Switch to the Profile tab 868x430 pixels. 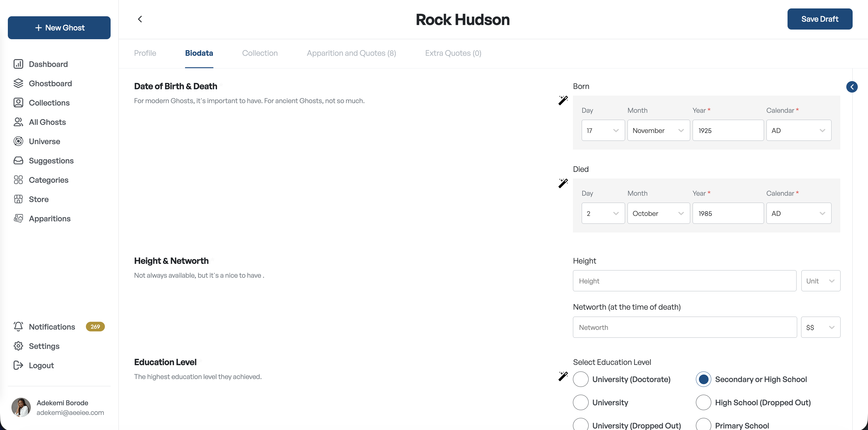[145, 53]
